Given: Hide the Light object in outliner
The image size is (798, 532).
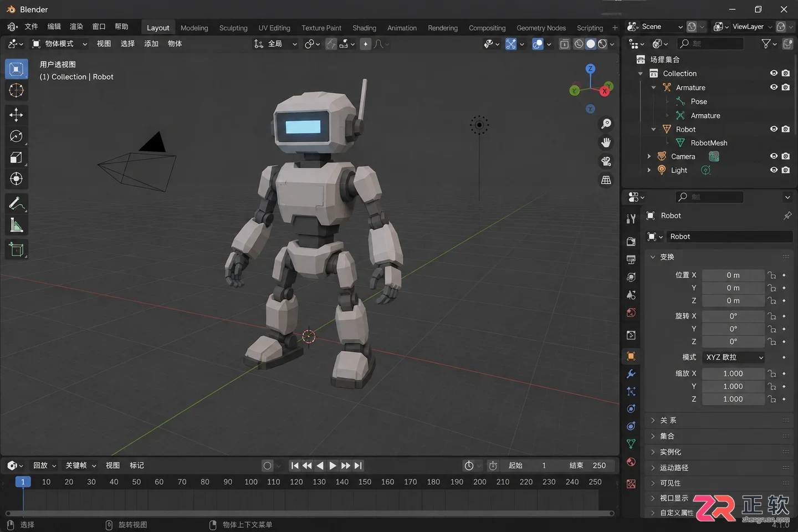Looking at the screenshot, I should tap(774, 170).
